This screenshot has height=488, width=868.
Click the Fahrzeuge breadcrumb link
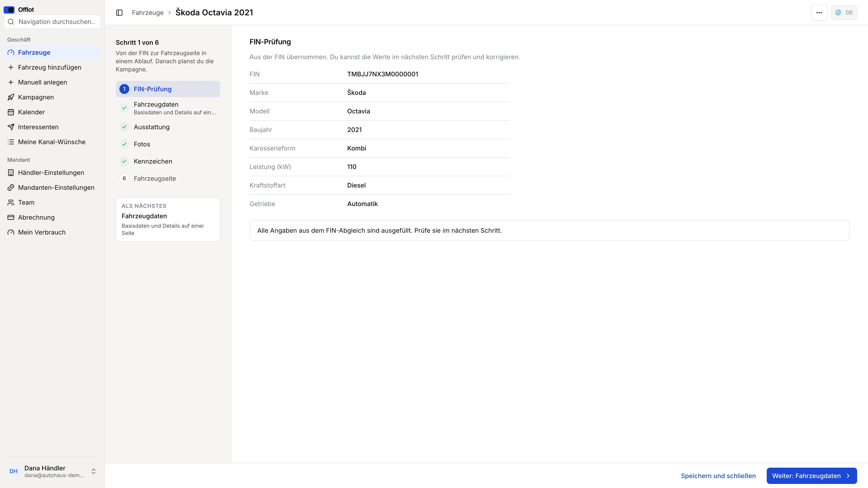pyautogui.click(x=148, y=12)
